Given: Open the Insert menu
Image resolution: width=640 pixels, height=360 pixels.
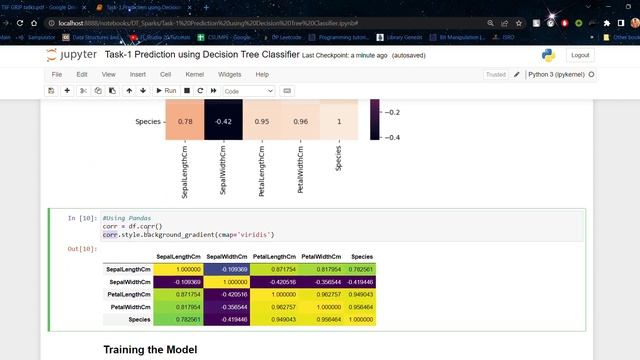Looking at the screenshot, I should point(138,75).
